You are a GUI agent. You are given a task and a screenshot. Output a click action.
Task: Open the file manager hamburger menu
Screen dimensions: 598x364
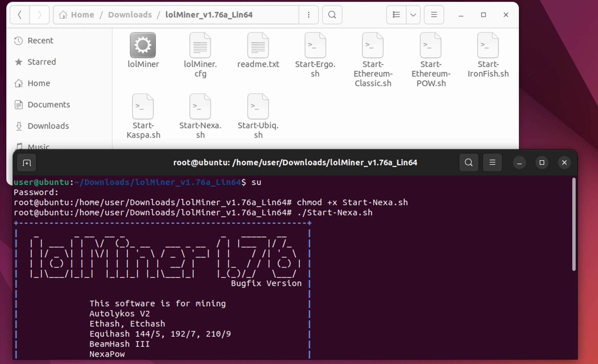pos(434,15)
